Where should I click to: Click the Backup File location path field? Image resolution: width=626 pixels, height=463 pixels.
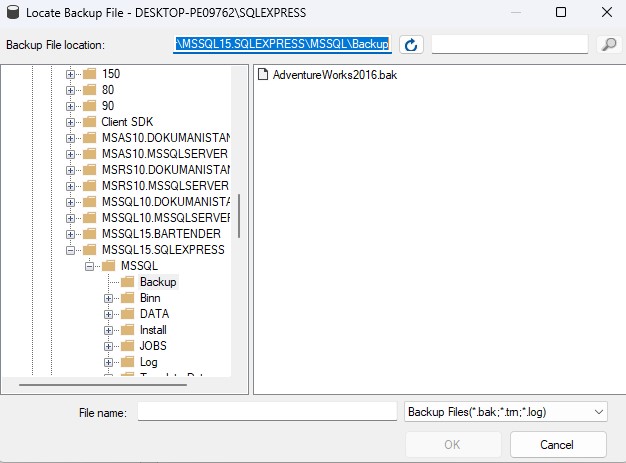(x=282, y=44)
